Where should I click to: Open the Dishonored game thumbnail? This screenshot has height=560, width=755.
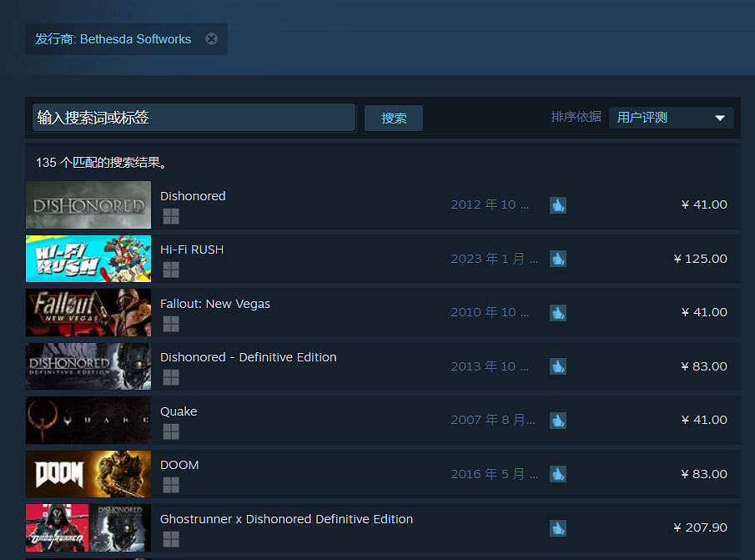[x=88, y=205]
